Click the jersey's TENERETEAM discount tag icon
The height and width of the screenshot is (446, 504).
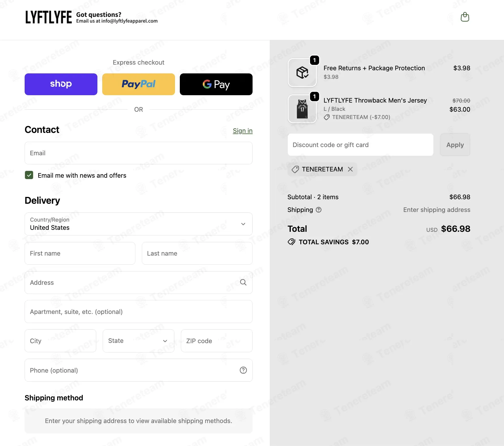point(327,117)
